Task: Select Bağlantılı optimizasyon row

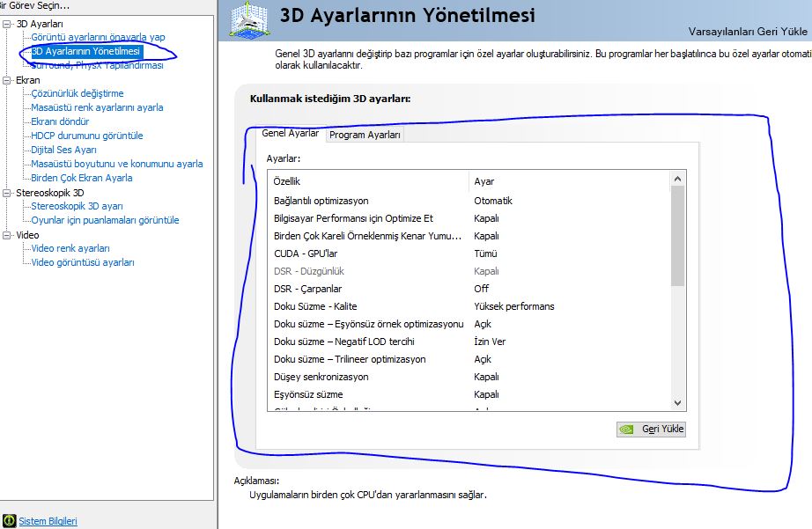Action: (x=469, y=201)
